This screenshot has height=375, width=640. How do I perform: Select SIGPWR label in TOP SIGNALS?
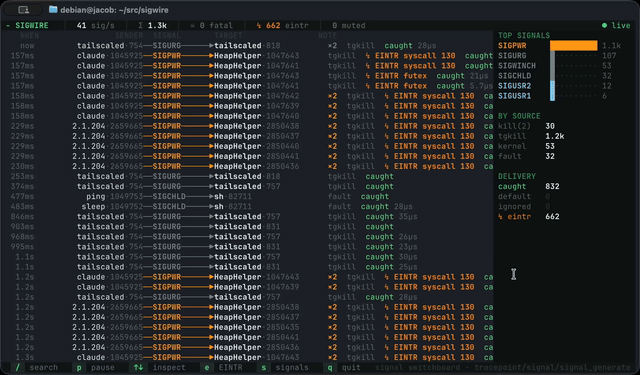pyautogui.click(x=512, y=46)
